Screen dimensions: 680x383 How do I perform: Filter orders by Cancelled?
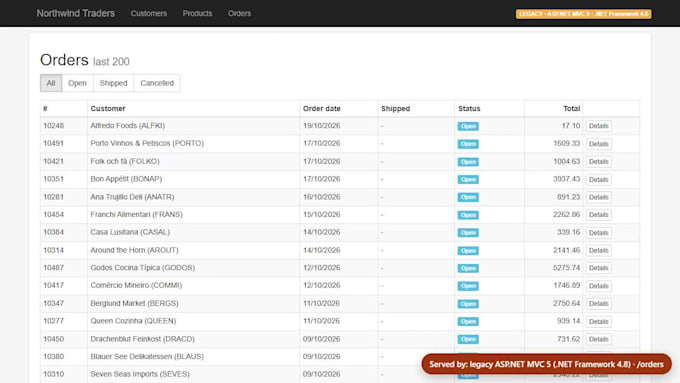pos(157,83)
